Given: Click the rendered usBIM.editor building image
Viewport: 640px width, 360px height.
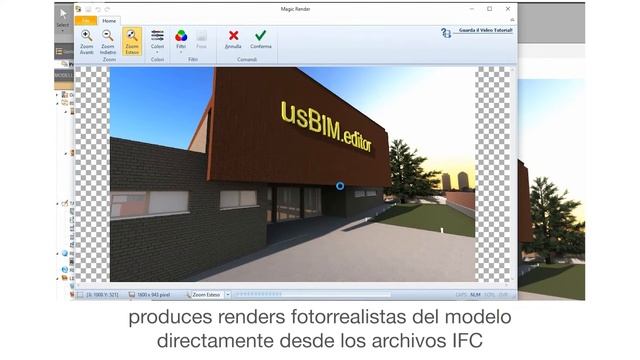Looking at the screenshot, I should pos(292,174).
